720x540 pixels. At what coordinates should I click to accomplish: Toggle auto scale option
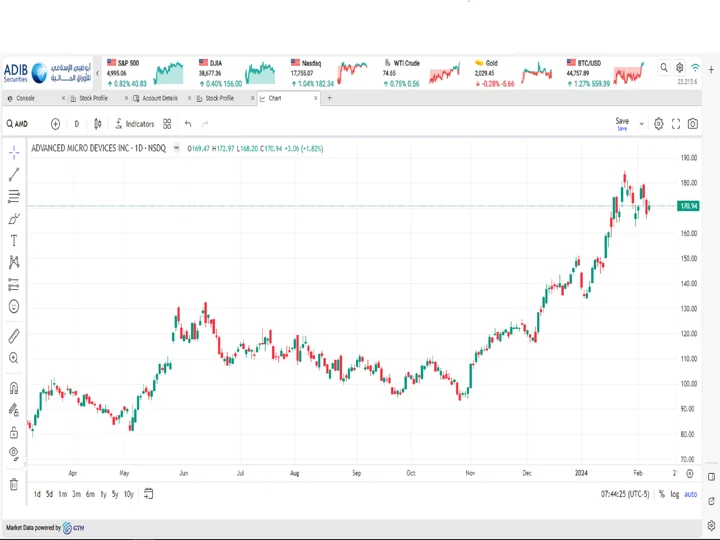pos(691,494)
